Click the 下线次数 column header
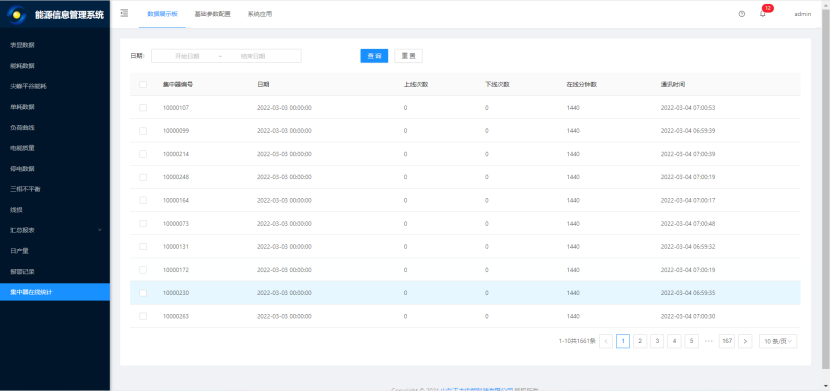The height and width of the screenshot is (391, 830). pyautogui.click(x=497, y=84)
